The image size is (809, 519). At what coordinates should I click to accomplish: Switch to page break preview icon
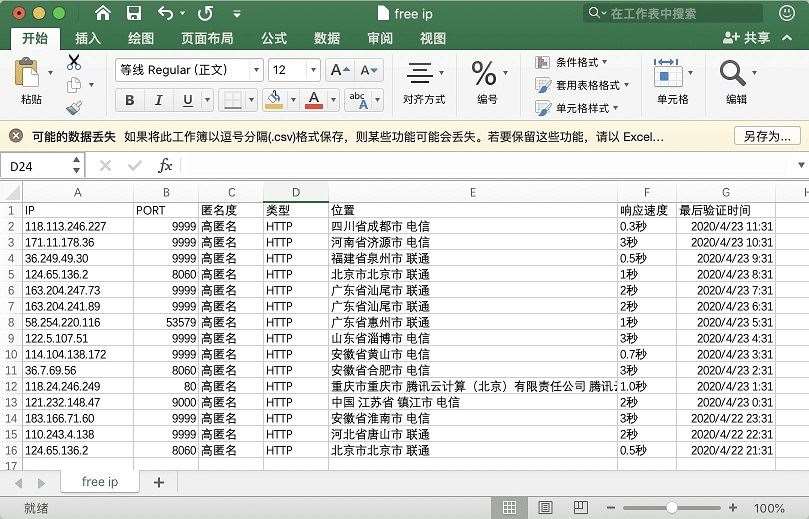(x=580, y=508)
